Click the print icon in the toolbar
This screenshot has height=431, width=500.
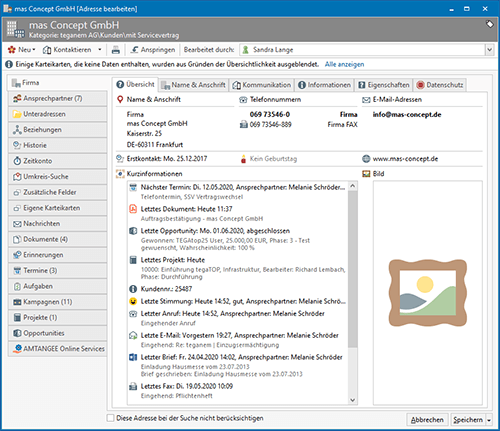click(x=116, y=50)
